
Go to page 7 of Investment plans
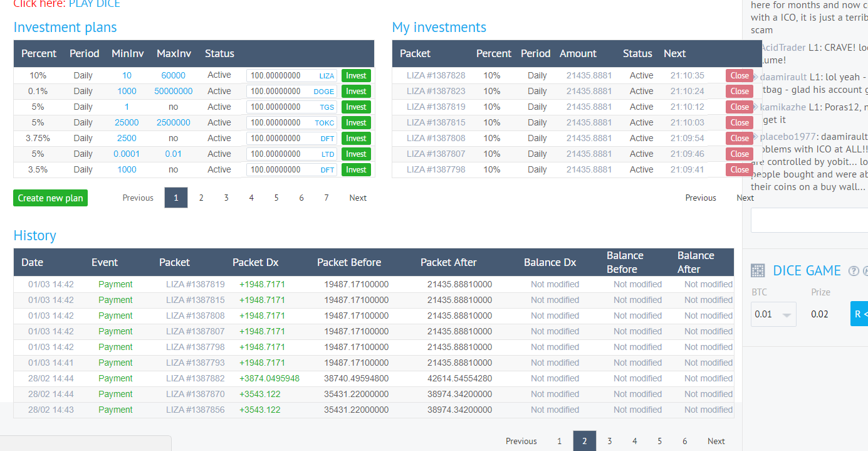click(327, 198)
